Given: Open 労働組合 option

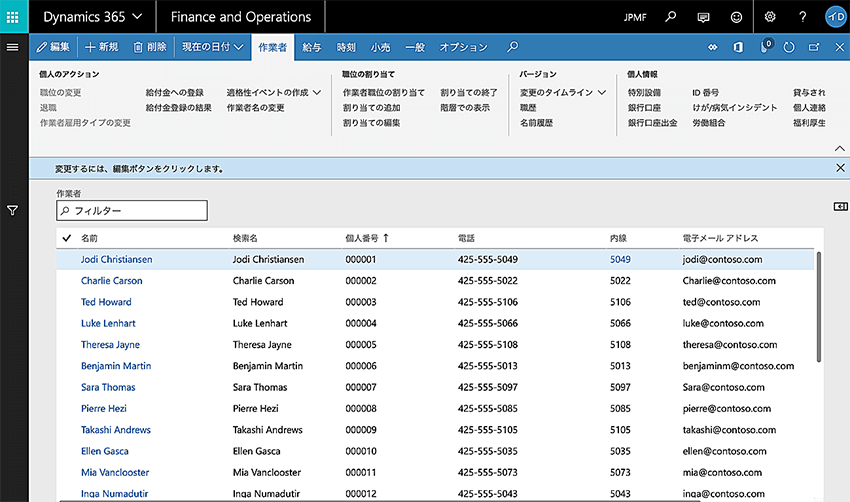Looking at the screenshot, I should click(709, 123).
